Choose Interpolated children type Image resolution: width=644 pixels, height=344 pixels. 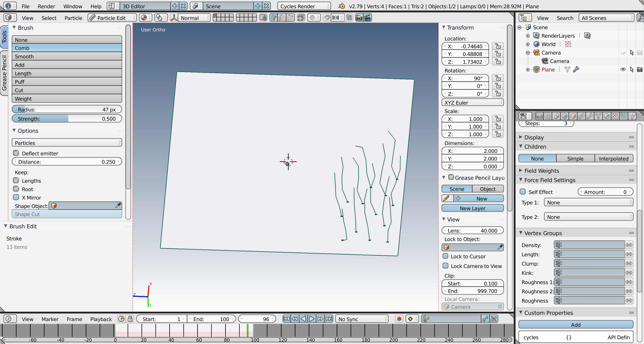coord(613,158)
